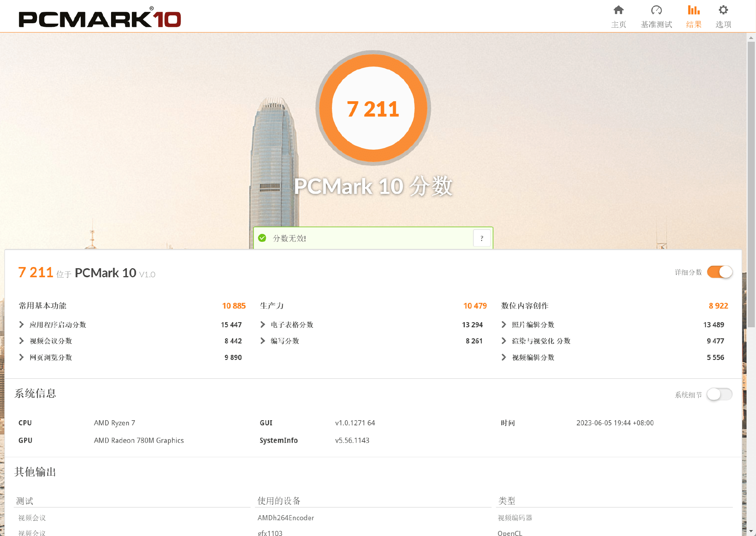756x536 pixels.
Task: Click the 分数无效! message text
Action: (x=289, y=238)
